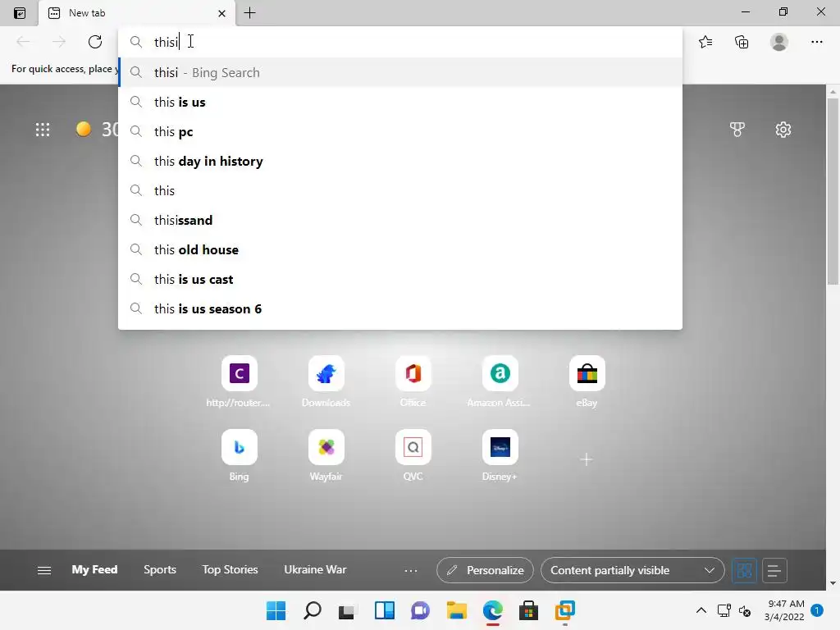The width and height of the screenshot is (840, 630).
Task: Open the user profile avatar
Action: coord(779,42)
